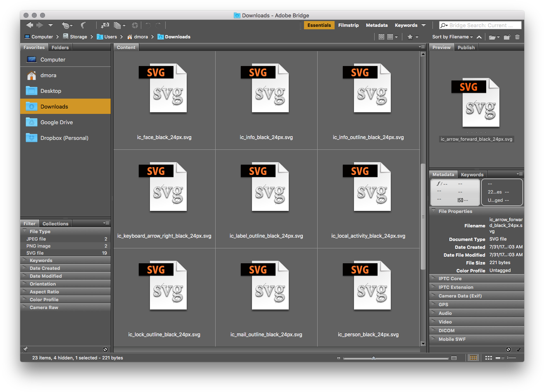The width and height of the screenshot is (544, 392).
Task: Expand the Keywords filter section
Action: click(41, 260)
